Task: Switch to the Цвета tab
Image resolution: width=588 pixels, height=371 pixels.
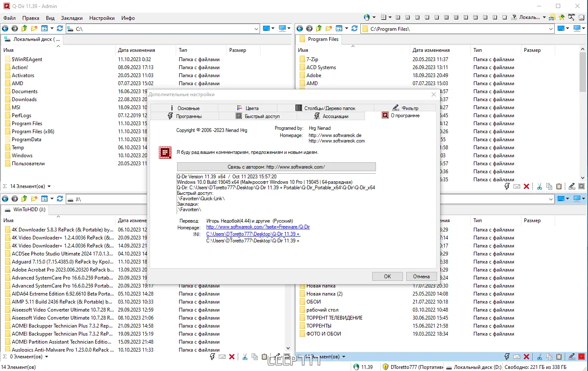Action: tap(247, 108)
